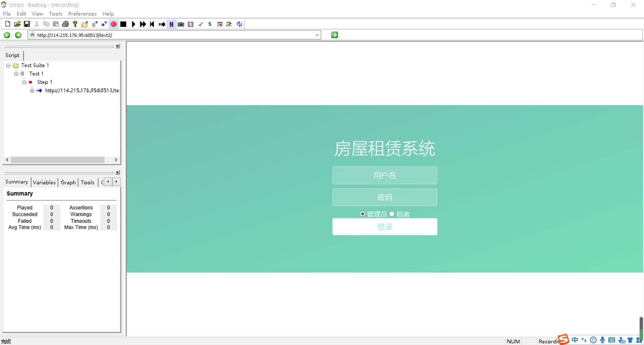Click the table grid toolbar icon
Screen dimensions: 644x345
tap(220, 24)
